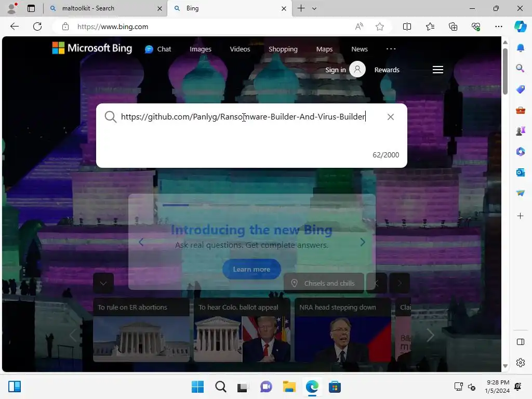Viewport: 532px width, 399px height.
Task: Open Edge Settings and more menu
Action: point(498,26)
